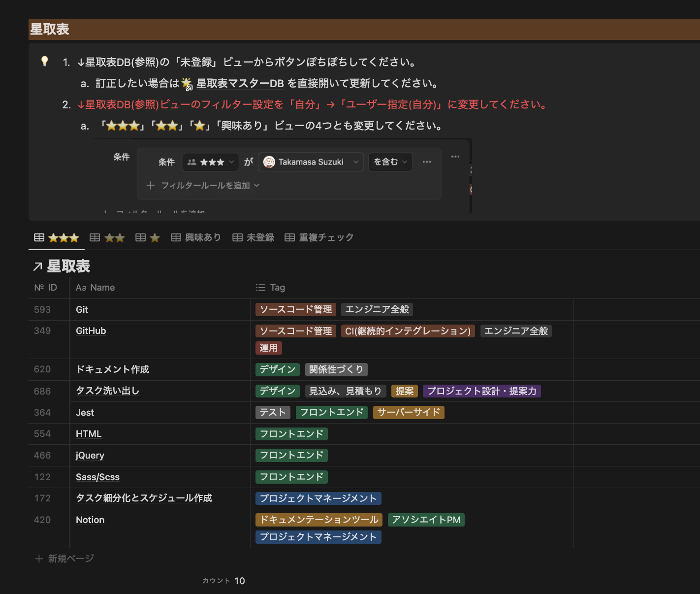The width and height of the screenshot is (700, 594).
Task: Click the カウント 10 summary footer
Action: [x=224, y=581]
